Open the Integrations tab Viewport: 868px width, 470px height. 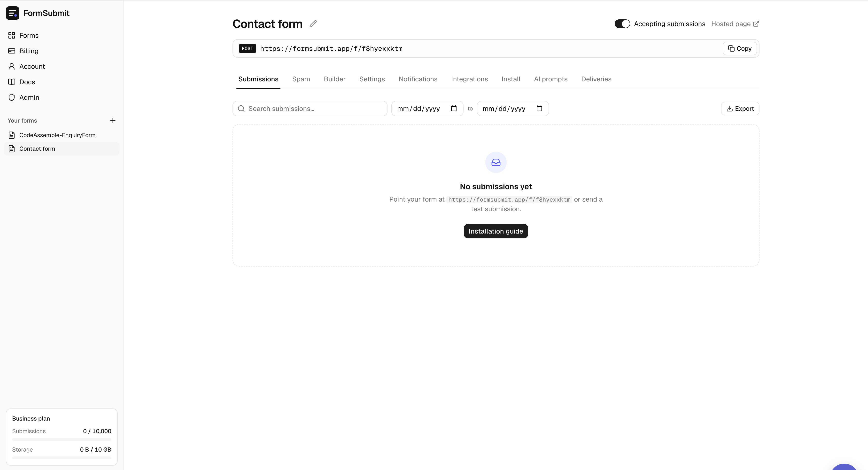pyautogui.click(x=469, y=79)
